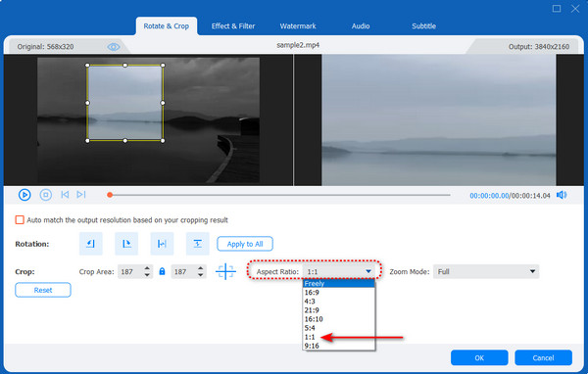
Task: Jump to previous frame
Action: pyautogui.click(x=65, y=195)
